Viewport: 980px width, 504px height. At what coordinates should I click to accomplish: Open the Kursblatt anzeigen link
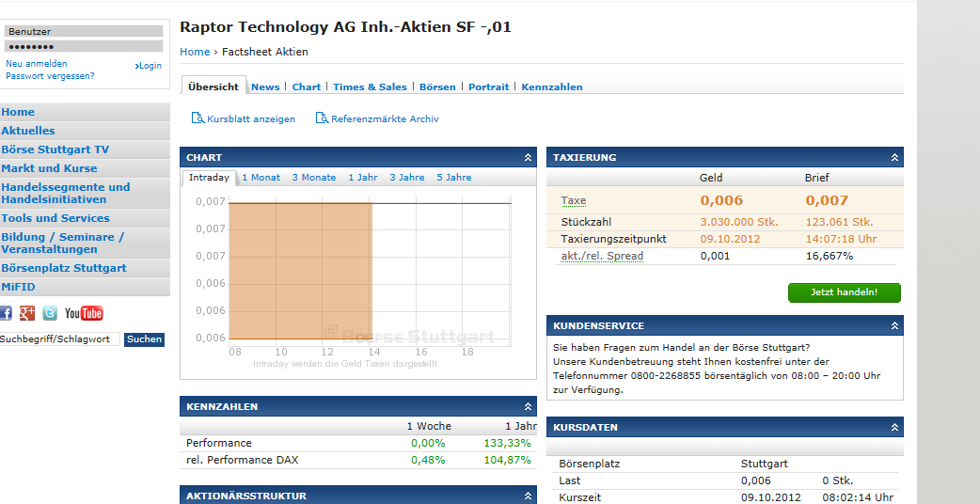pyautogui.click(x=250, y=118)
